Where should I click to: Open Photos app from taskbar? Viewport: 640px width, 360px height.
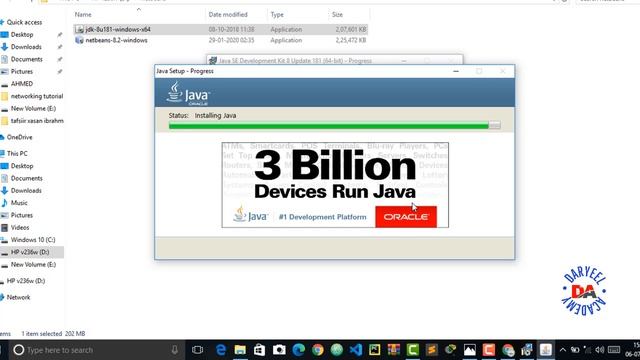tap(469, 350)
